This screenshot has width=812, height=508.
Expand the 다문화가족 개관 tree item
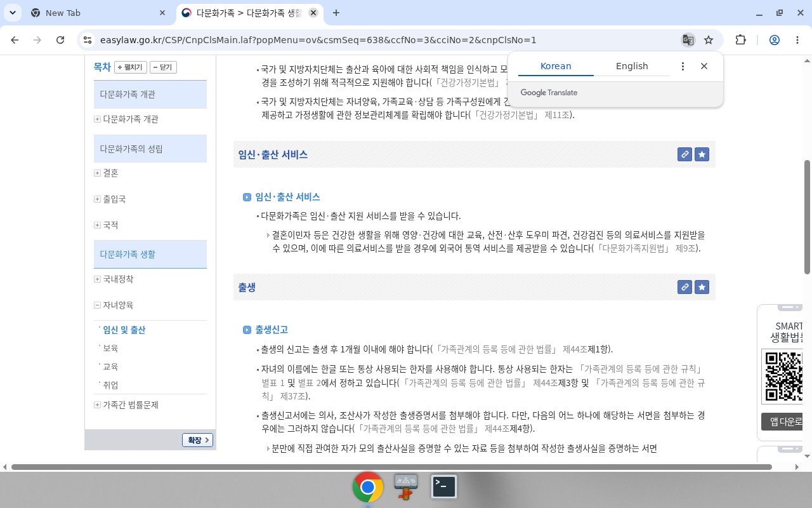coord(97,119)
